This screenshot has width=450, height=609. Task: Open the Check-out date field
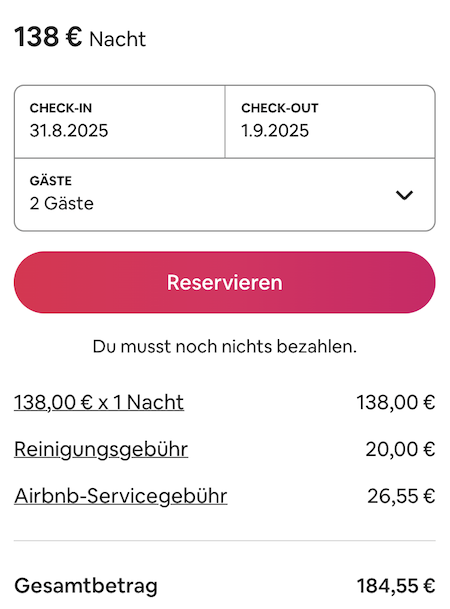pyautogui.click(x=330, y=122)
